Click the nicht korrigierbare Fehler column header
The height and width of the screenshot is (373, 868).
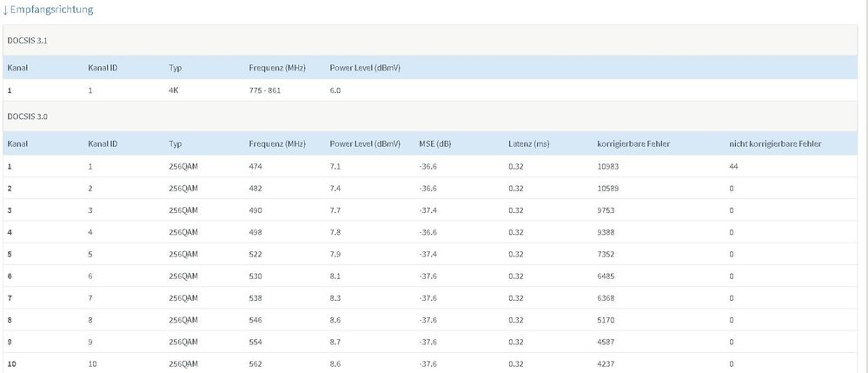tap(775, 144)
